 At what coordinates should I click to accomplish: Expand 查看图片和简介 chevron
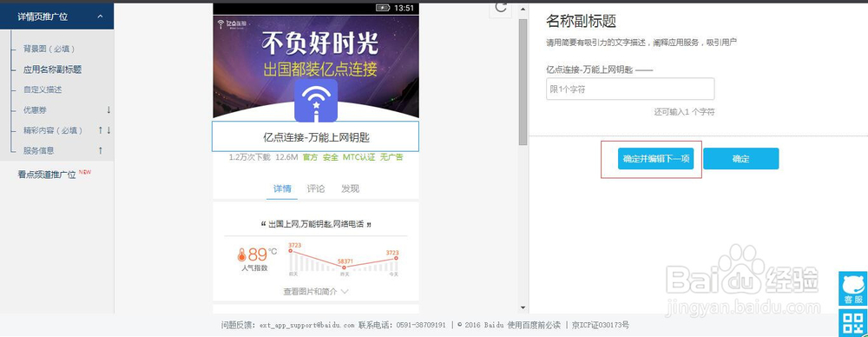coord(345,291)
